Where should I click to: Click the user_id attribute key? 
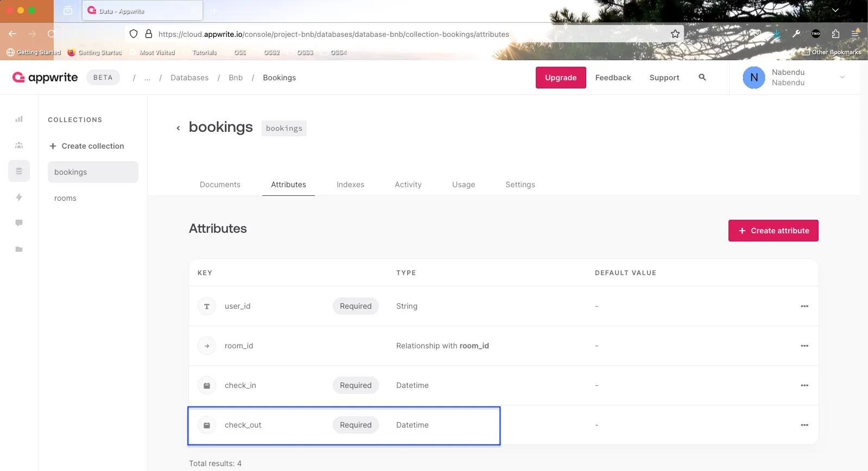pos(238,306)
